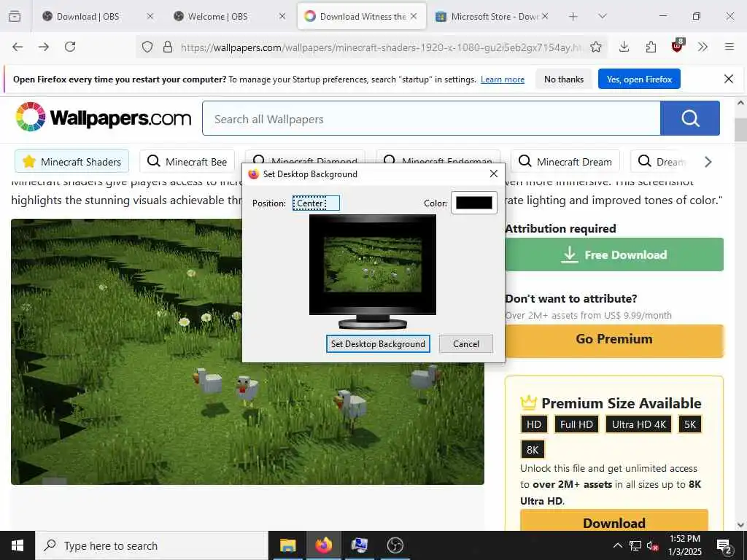Confirm with Set Desktop Background button
The height and width of the screenshot is (560, 747).
(x=378, y=344)
